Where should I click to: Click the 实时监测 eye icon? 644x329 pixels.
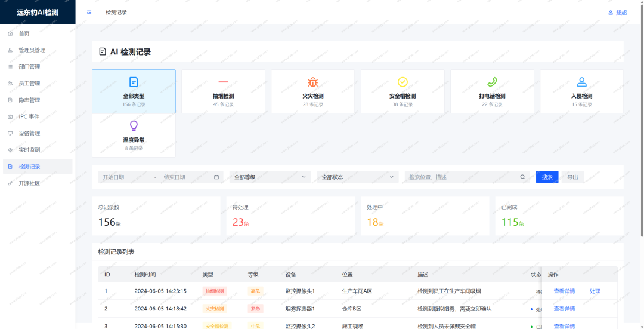click(x=10, y=150)
